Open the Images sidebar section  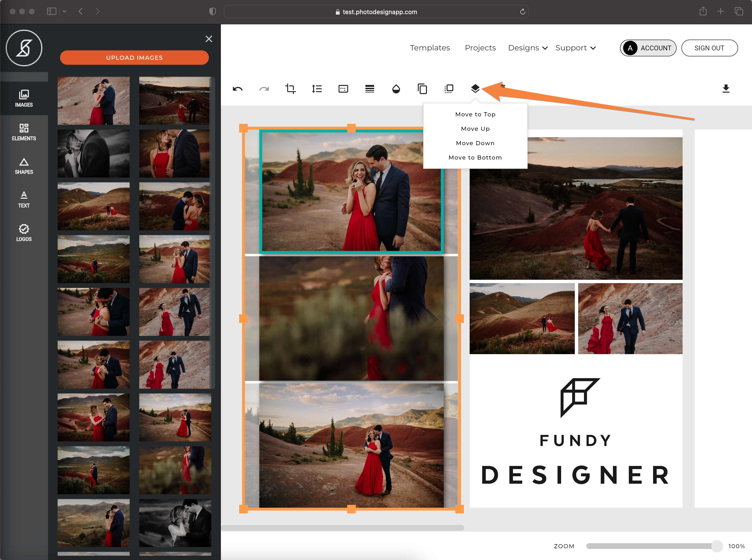24,98
